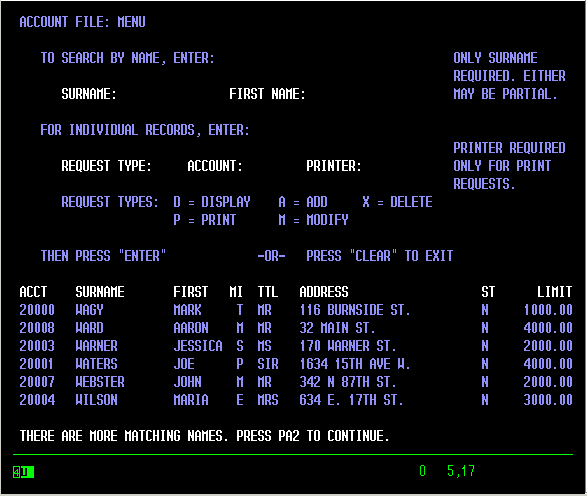Click first name MARIA
Image resolution: width=587 pixels, height=496 pixels.
coord(191,400)
